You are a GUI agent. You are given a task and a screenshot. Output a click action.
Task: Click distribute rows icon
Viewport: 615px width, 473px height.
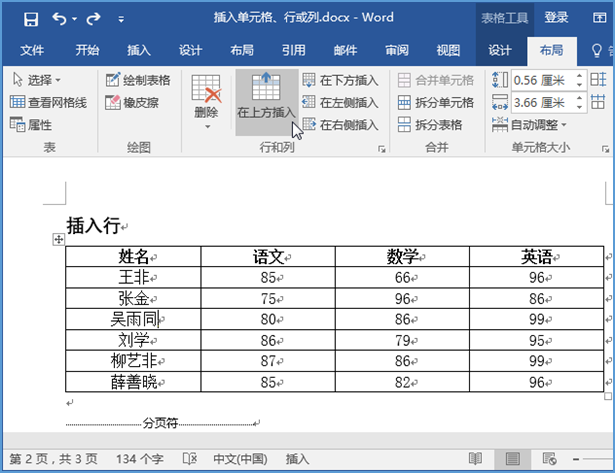(599, 80)
